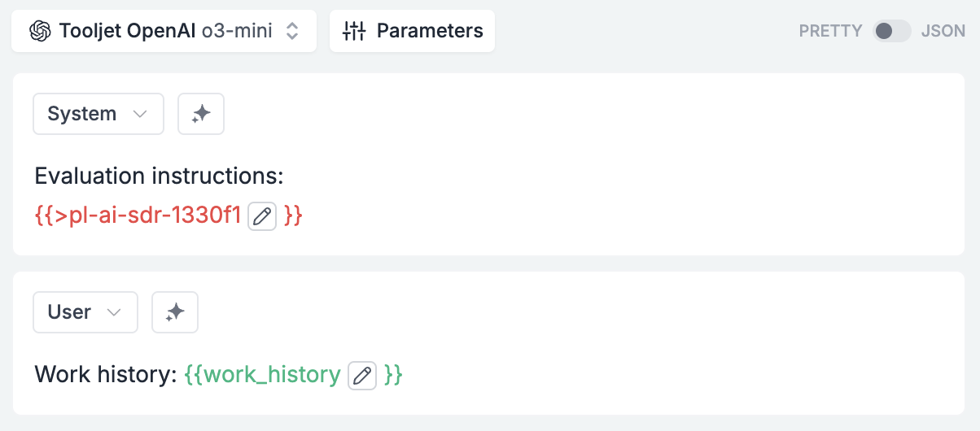Switch to JSON view label
The width and height of the screenshot is (980, 431).
click(x=943, y=31)
